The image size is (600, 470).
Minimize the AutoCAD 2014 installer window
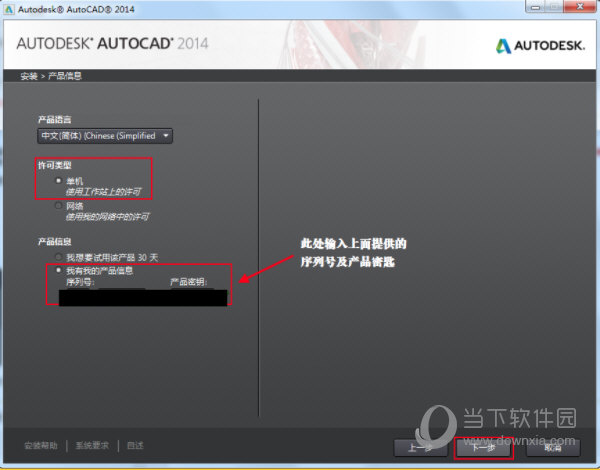(535, 7)
